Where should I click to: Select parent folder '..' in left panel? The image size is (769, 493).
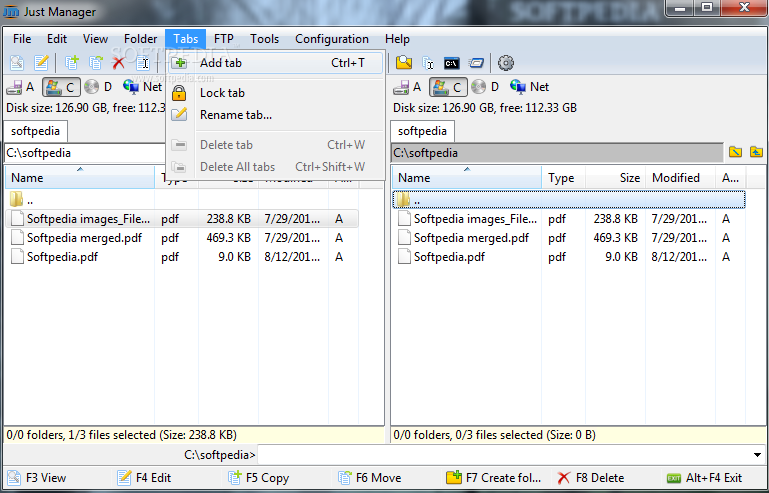[x=181, y=200]
